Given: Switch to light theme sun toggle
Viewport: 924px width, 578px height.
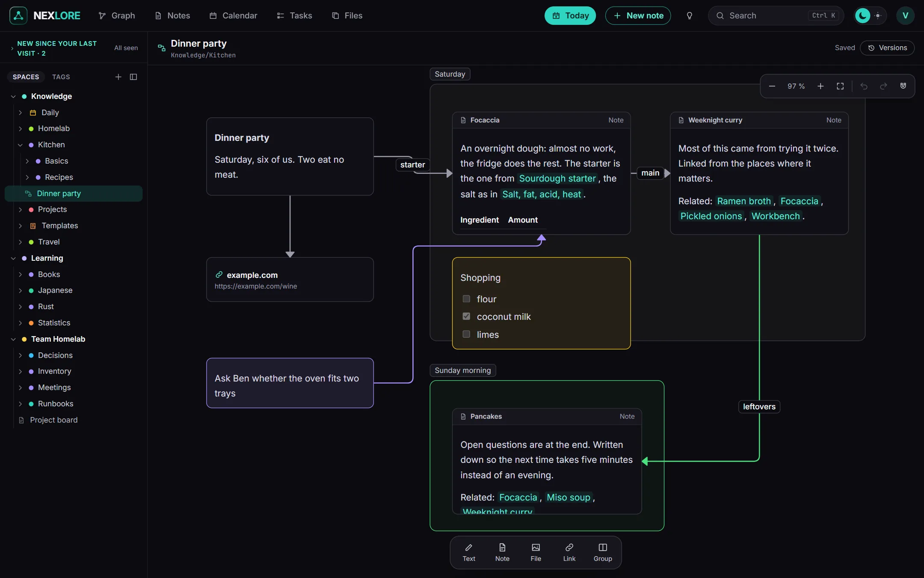Looking at the screenshot, I should [x=878, y=15].
